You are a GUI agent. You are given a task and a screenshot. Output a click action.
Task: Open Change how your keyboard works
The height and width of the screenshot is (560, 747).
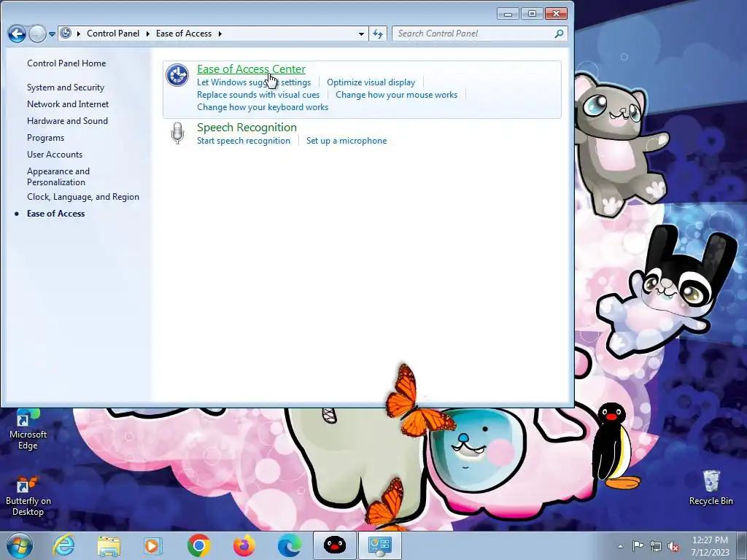coord(263,107)
